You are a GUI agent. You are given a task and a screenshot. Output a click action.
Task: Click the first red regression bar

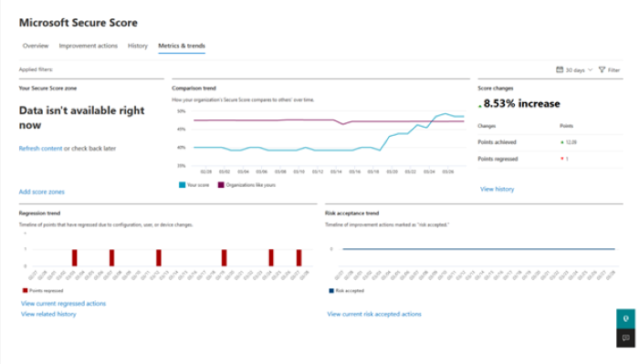(75, 258)
